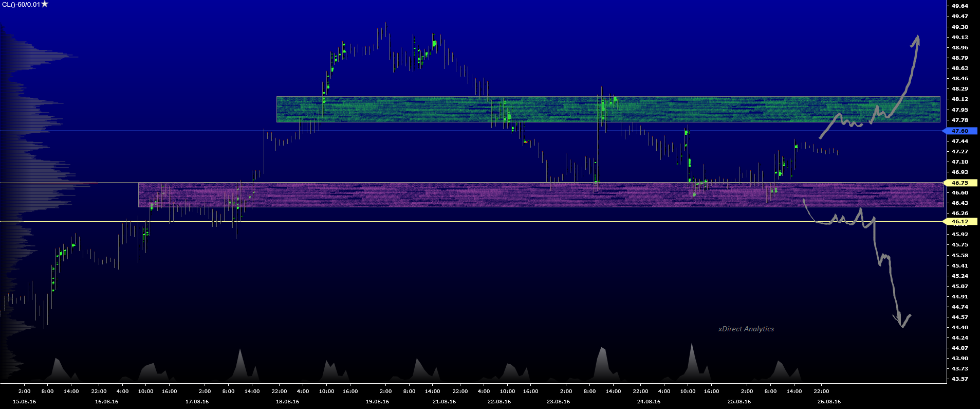The width and height of the screenshot is (980, 409).
Task: Select the blue 47.60 price marker
Action: tap(960, 131)
